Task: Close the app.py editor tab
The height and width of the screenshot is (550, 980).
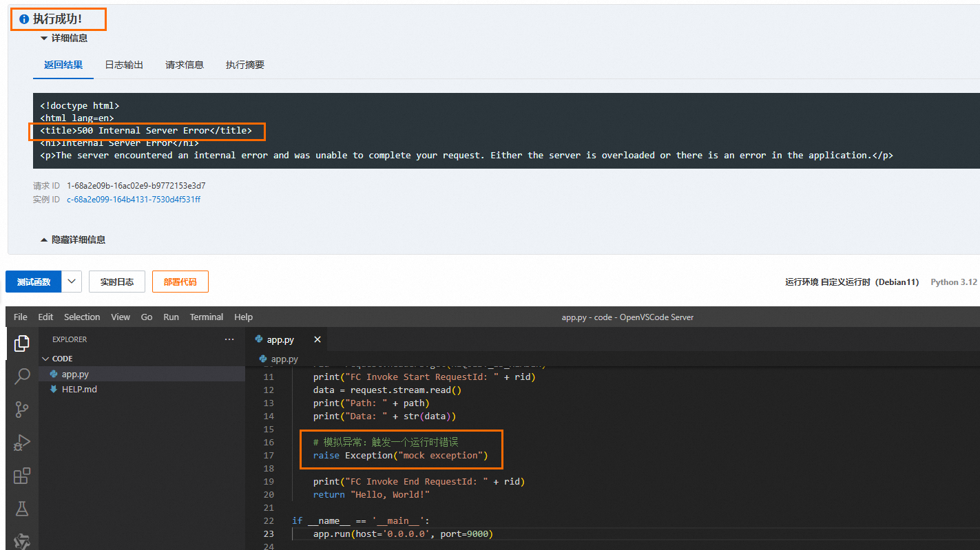Action: tap(317, 339)
